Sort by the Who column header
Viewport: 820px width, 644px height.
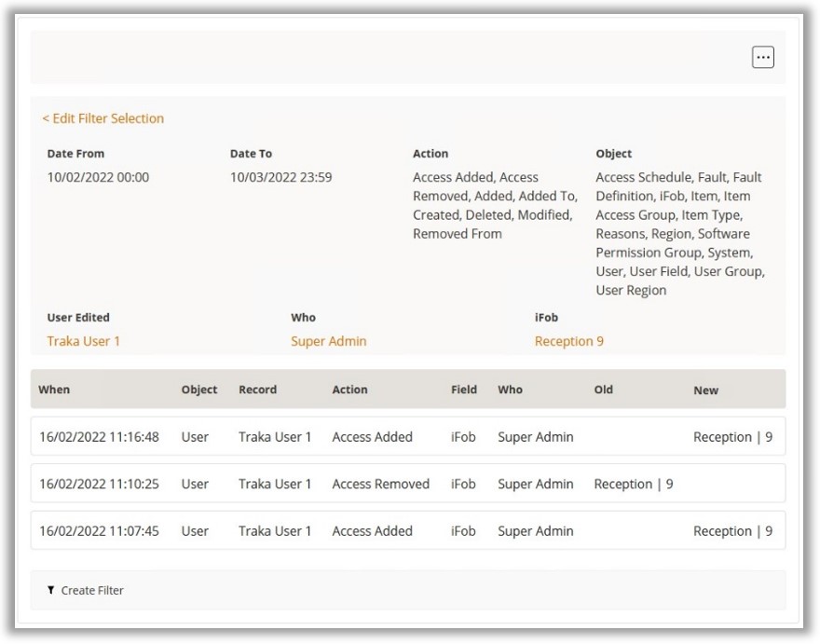(510, 390)
